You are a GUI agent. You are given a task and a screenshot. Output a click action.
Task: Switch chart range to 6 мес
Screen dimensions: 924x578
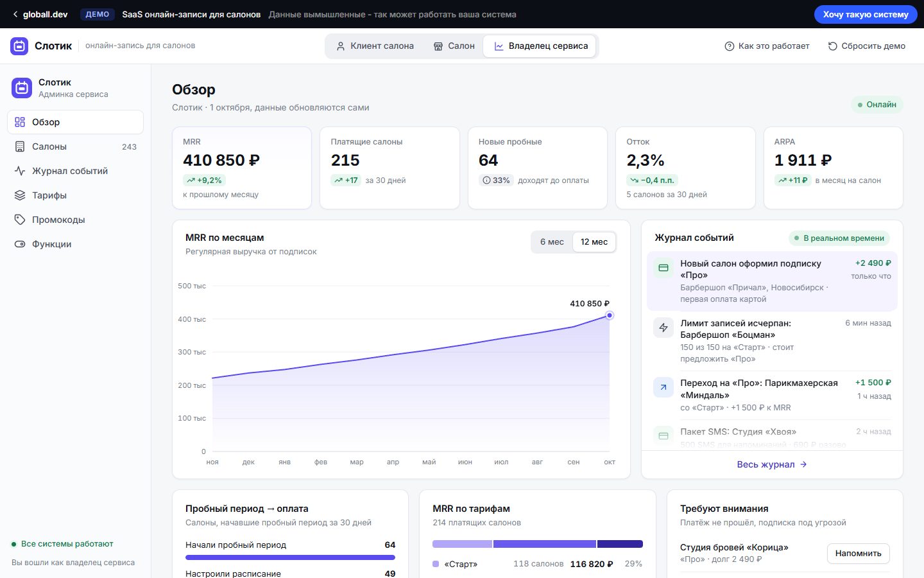tap(552, 242)
